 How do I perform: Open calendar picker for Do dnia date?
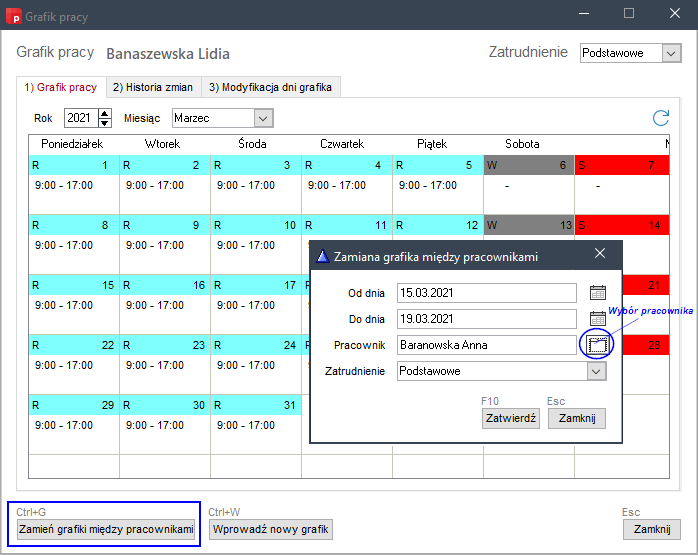[x=598, y=319]
